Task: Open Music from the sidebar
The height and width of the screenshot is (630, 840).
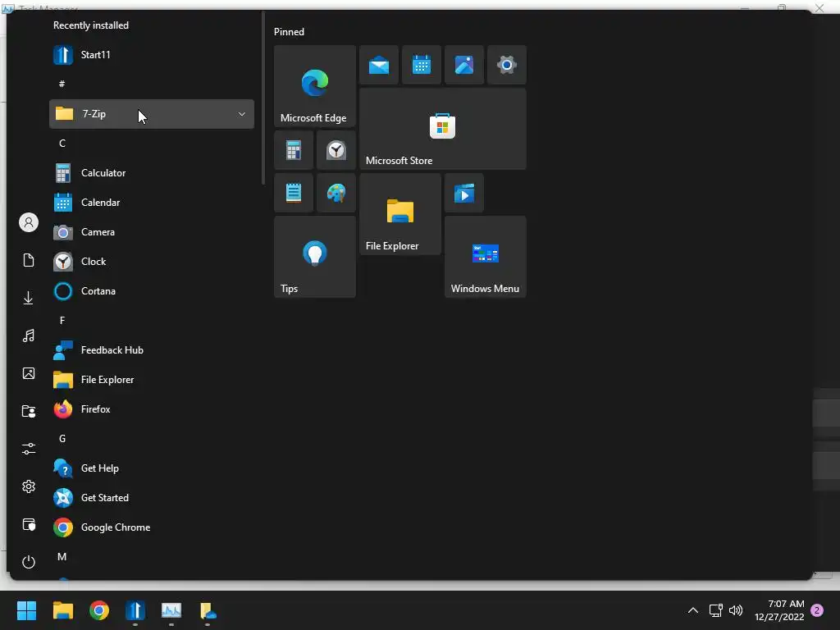Action: pos(29,336)
